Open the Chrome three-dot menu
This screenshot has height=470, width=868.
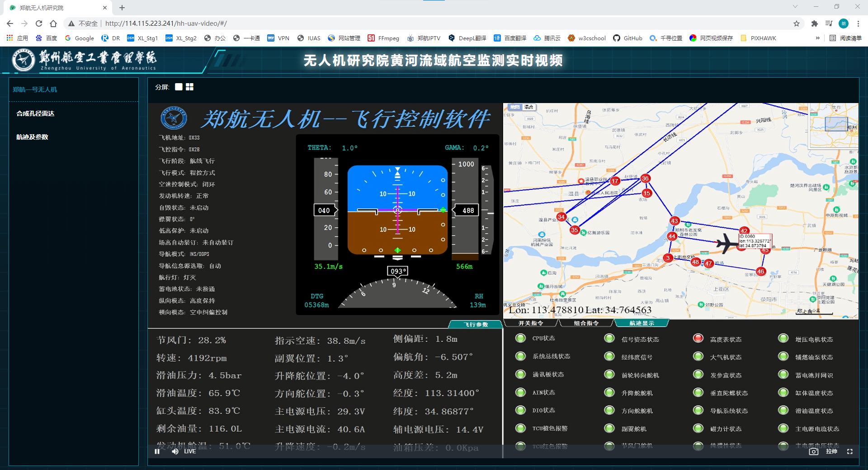pyautogui.click(x=858, y=23)
